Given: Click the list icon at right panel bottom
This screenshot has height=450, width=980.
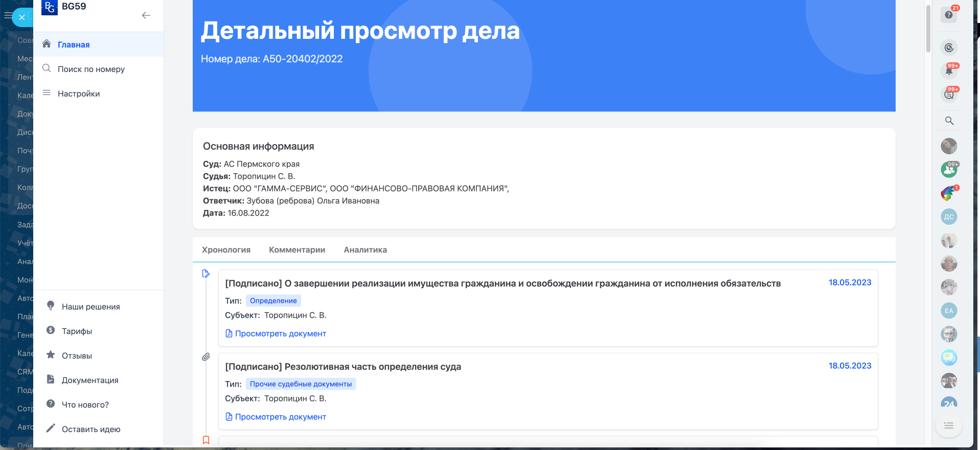Looking at the screenshot, I should pos(949,425).
